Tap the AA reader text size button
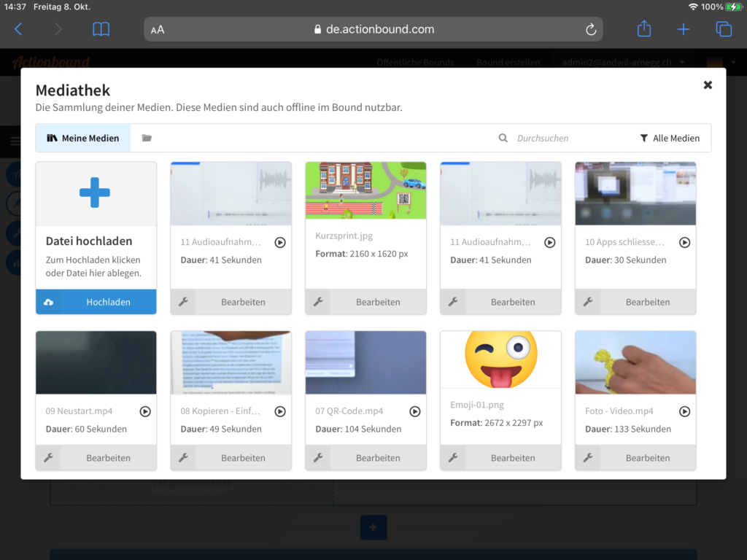Image resolution: width=747 pixels, height=560 pixels. 158,30
